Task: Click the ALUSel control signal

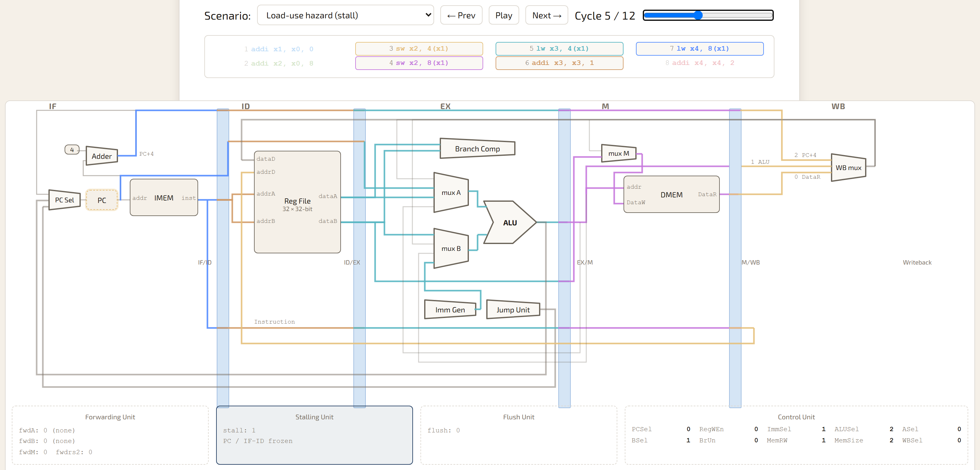Action: [864, 429]
